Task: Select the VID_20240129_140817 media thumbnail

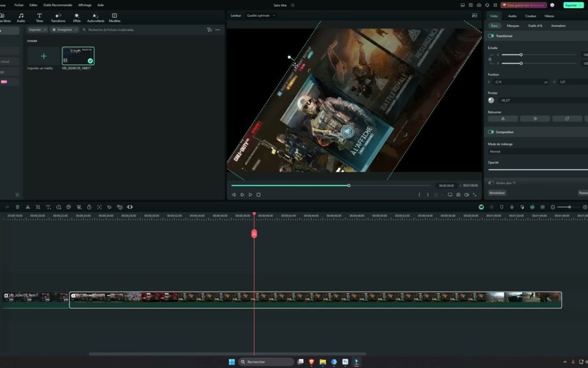Action: (x=78, y=56)
